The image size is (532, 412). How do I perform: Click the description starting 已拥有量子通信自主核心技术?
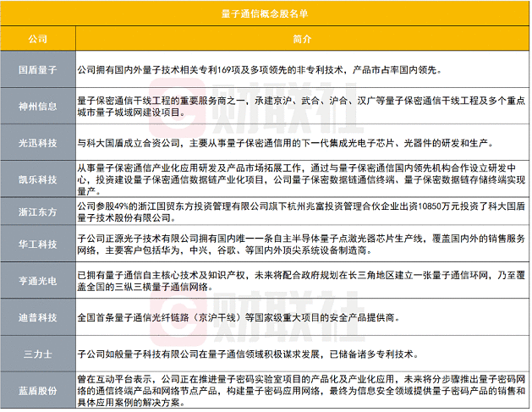point(301,281)
